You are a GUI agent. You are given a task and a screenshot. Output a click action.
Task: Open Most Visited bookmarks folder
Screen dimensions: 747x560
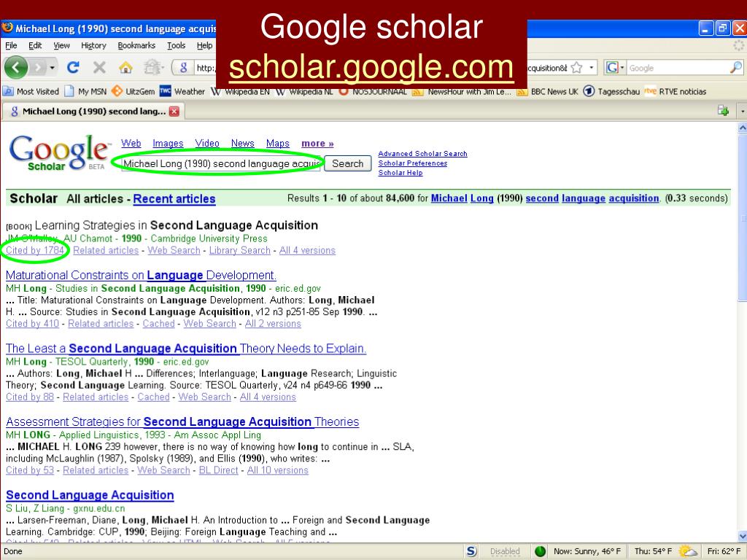pyautogui.click(x=31, y=91)
